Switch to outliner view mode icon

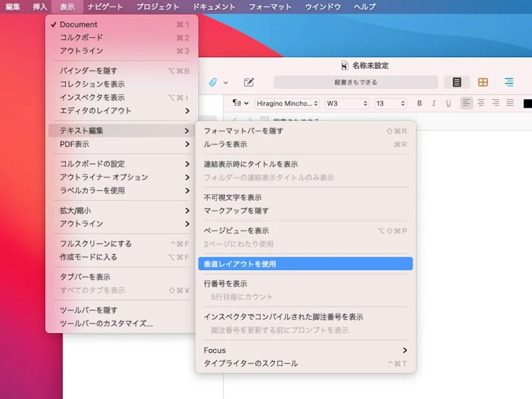coord(509,82)
